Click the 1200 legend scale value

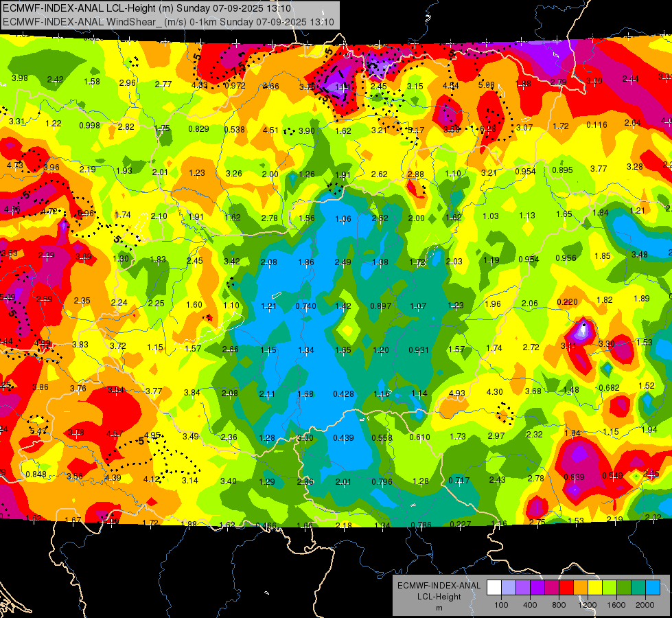point(587,605)
